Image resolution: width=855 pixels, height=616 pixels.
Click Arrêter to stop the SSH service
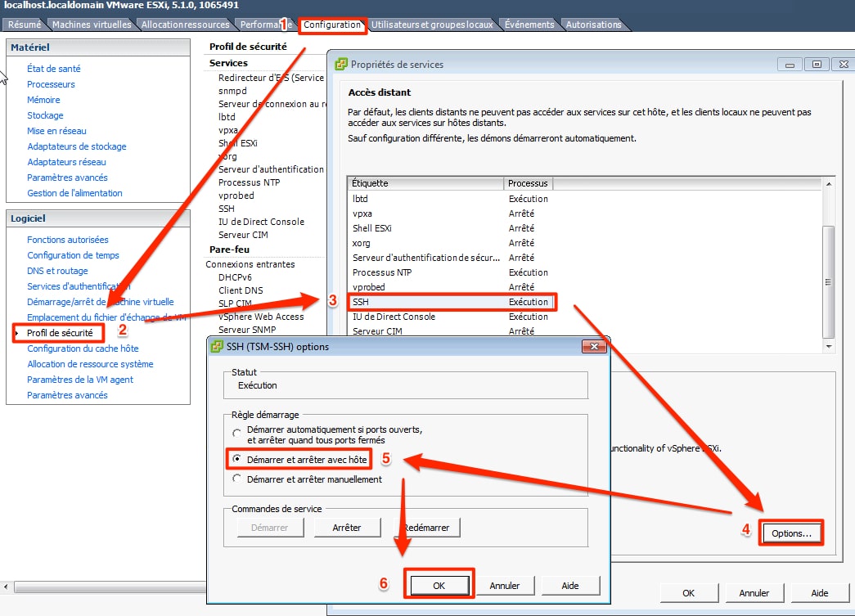347,528
